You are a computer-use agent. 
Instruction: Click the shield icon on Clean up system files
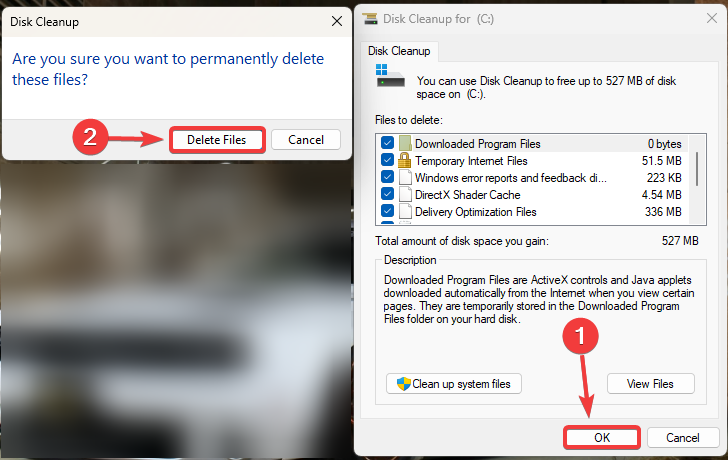pyautogui.click(x=403, y=384)
